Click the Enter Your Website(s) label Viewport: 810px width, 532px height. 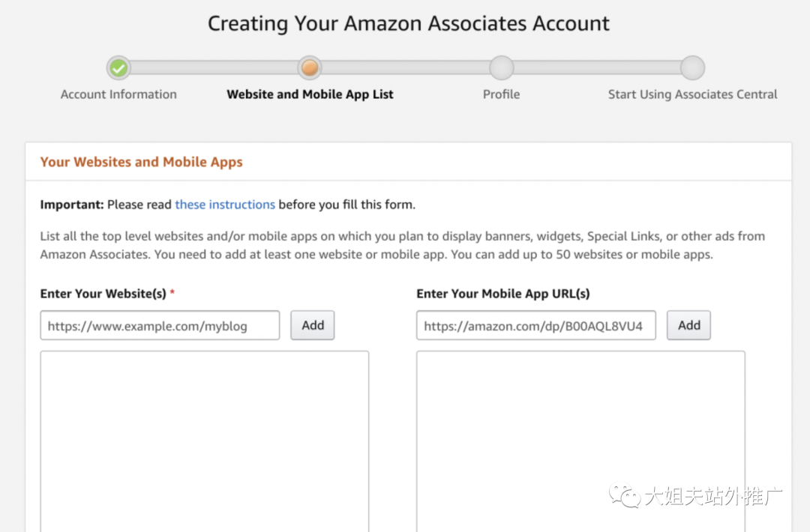pyautogui.click(x=103, y=294)
